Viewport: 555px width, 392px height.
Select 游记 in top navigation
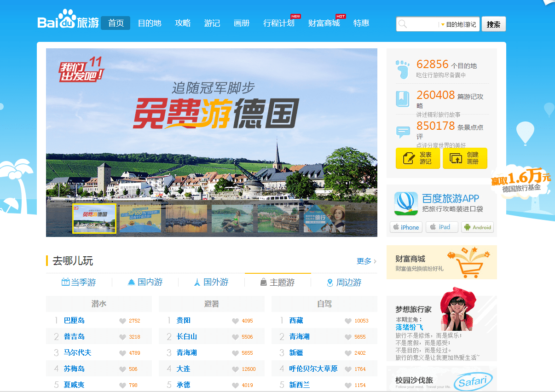pyautogui.click(x=212, y=23)
